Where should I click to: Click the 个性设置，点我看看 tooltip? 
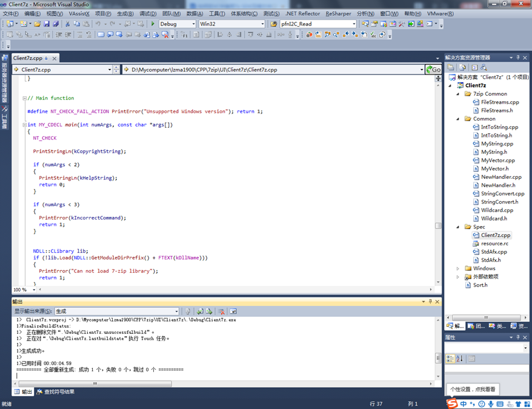[x=472, y=390]
